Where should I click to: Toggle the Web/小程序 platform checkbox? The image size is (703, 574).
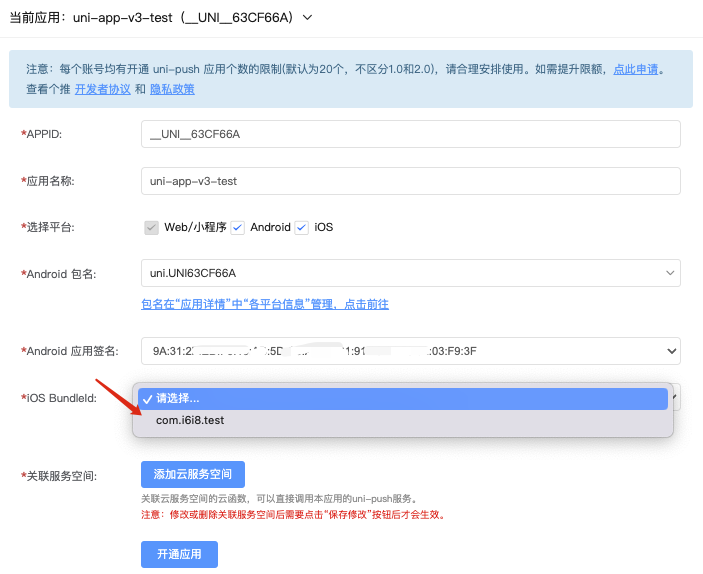coord(152,227)
